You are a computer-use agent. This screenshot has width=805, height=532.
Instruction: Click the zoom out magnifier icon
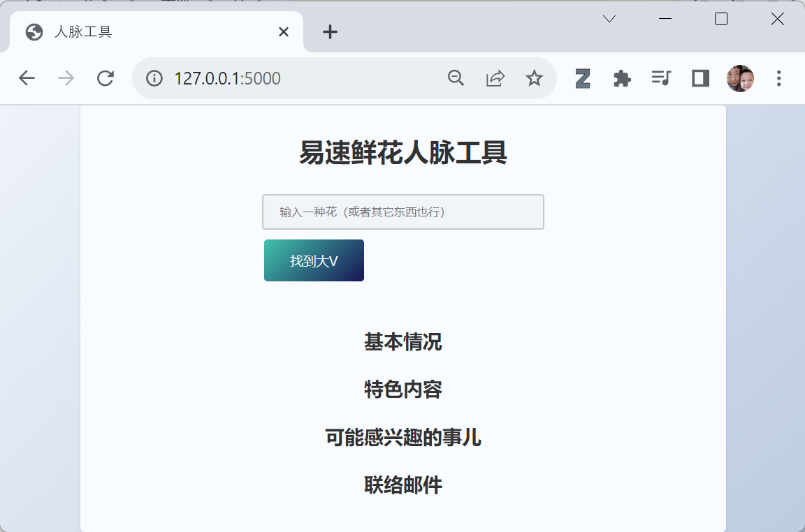point(456,78)
